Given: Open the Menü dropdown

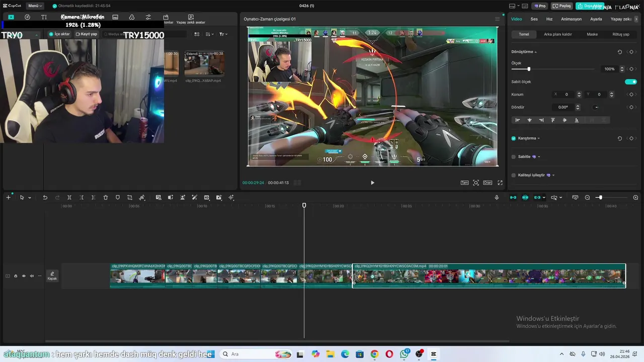Looking at the screenshot, I should tap(35, 6).
